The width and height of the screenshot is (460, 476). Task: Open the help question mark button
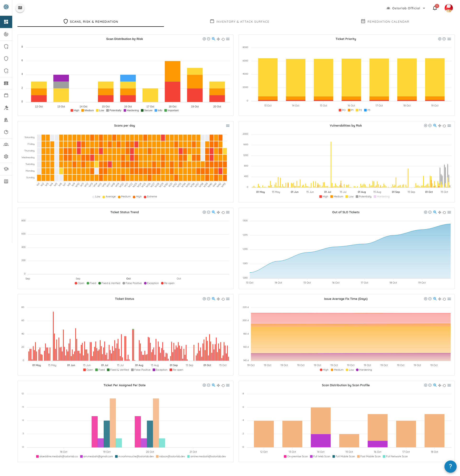[x=450, y=466]
